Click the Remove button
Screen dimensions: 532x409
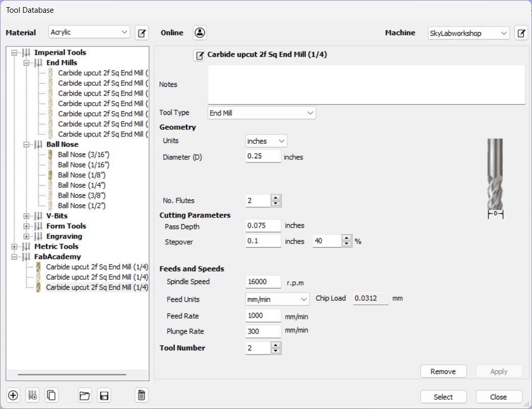tap(443, 371)
